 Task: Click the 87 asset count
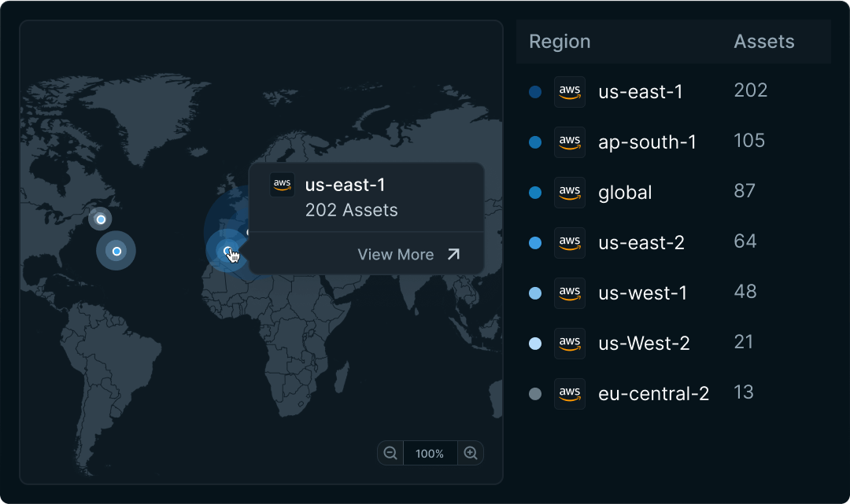coord(745,191)
